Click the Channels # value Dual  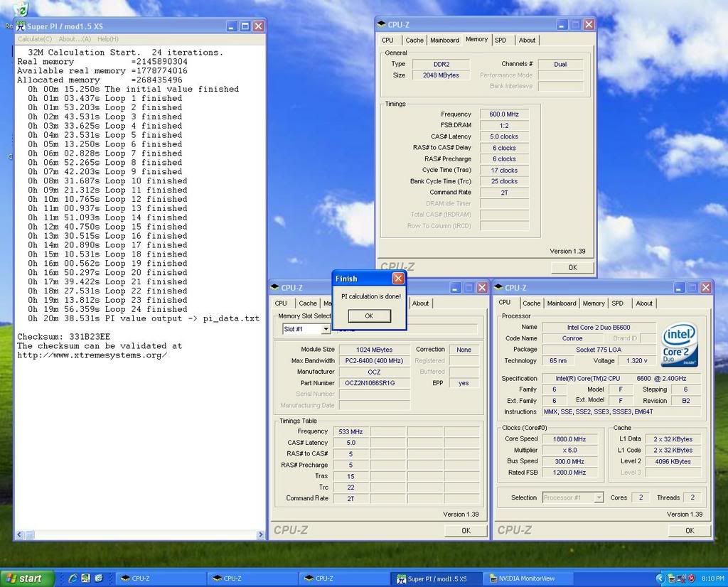[x=560, y=64]
